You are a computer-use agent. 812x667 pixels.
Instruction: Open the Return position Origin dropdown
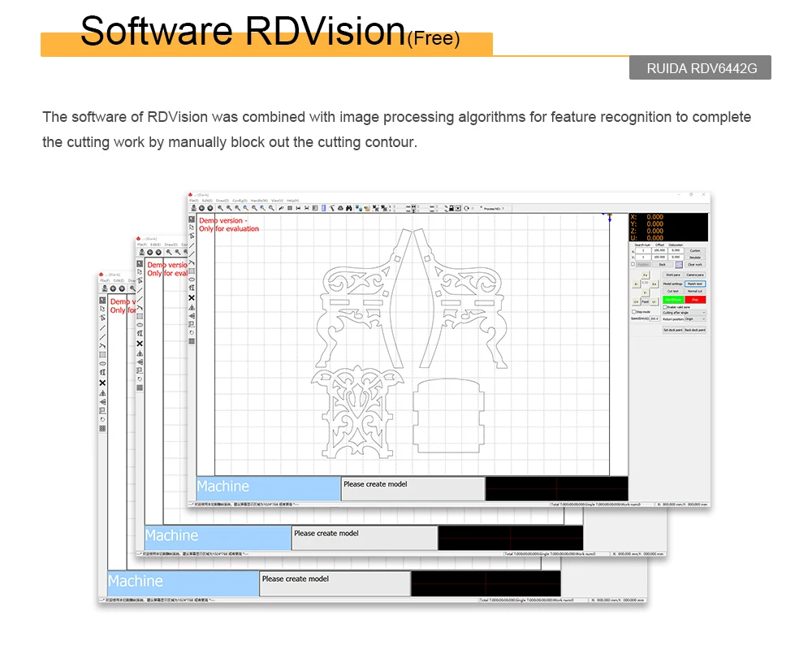pyautogui.click(x=695, y=318)
